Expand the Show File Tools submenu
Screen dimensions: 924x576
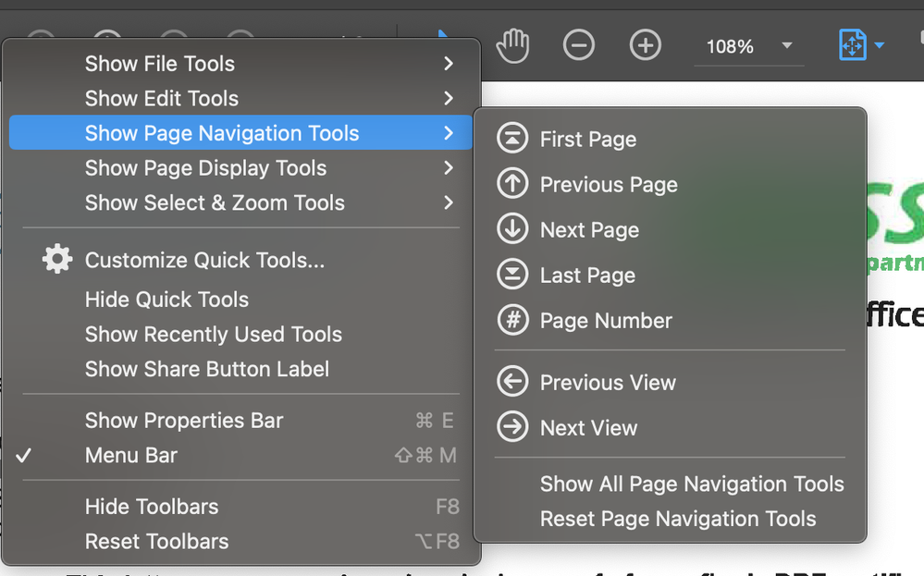pos(160,64)
